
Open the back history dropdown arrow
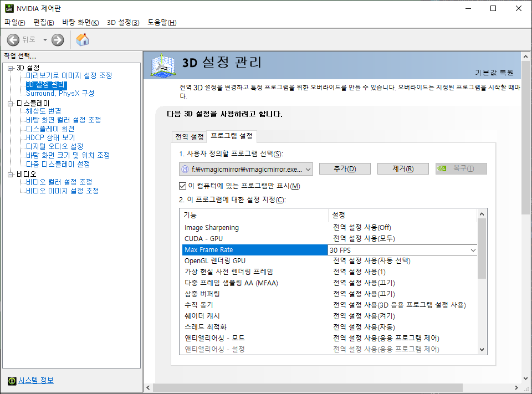pos(45,40)
